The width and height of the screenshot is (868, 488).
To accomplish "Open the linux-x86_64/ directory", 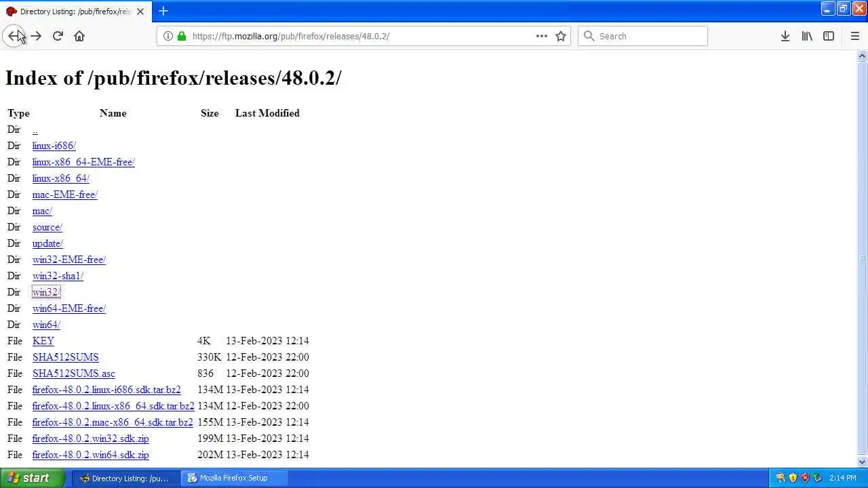I will [x=60, y=178].
